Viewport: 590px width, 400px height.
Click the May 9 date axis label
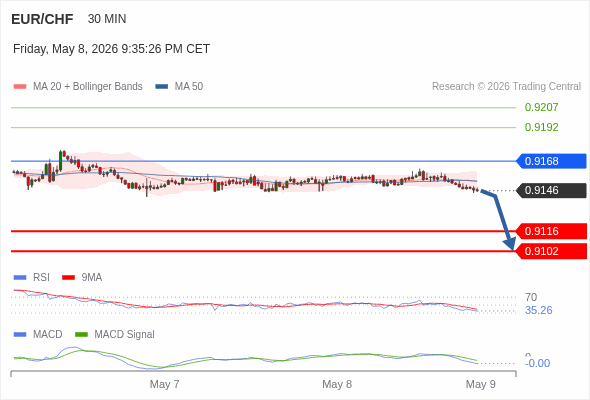coord(481,385)
